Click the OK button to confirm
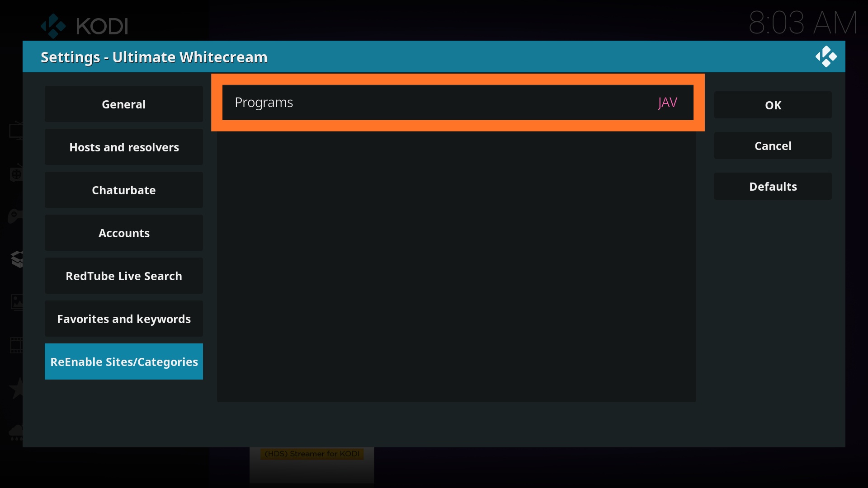Screen dimensions: 868x488 pyautogui.click(x=773, y=105)
